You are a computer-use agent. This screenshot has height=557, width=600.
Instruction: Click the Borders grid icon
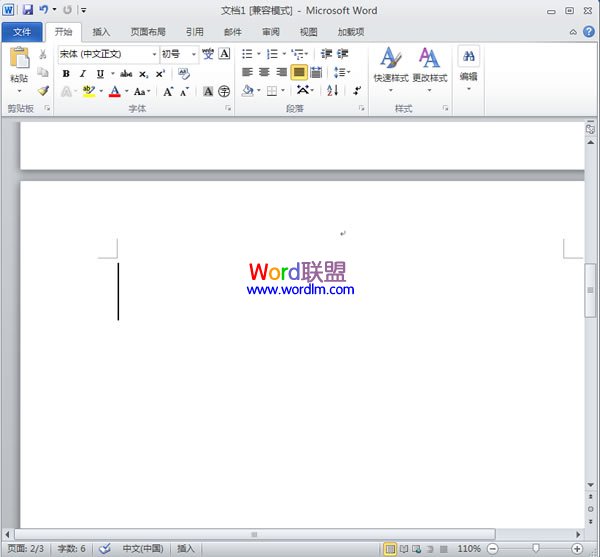pyautogui.click(x=272, y=91)
